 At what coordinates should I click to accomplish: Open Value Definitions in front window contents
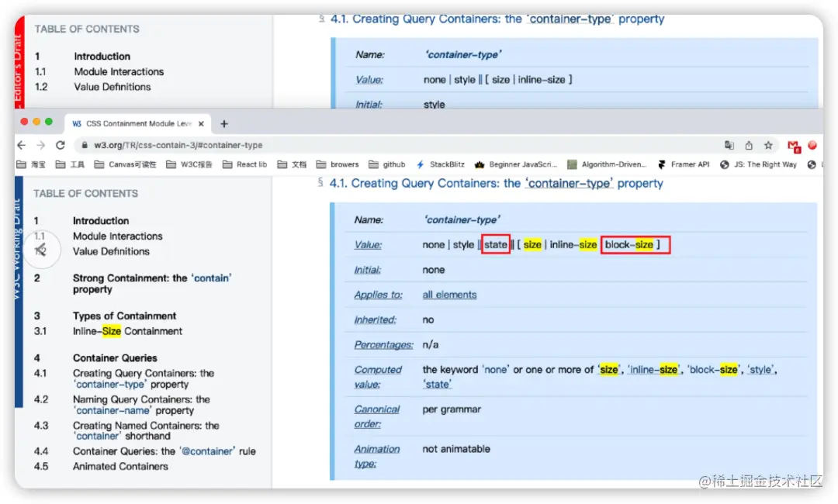(111, 251)
